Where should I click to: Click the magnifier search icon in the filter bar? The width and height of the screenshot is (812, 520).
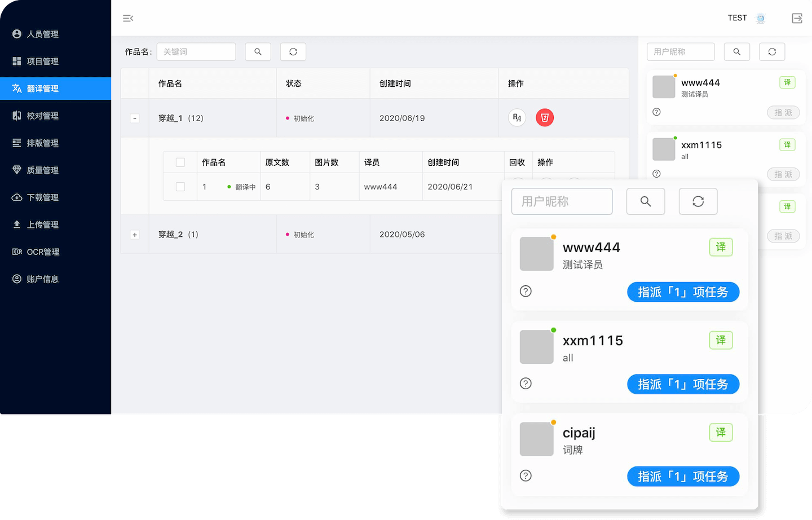coord(258,51)
